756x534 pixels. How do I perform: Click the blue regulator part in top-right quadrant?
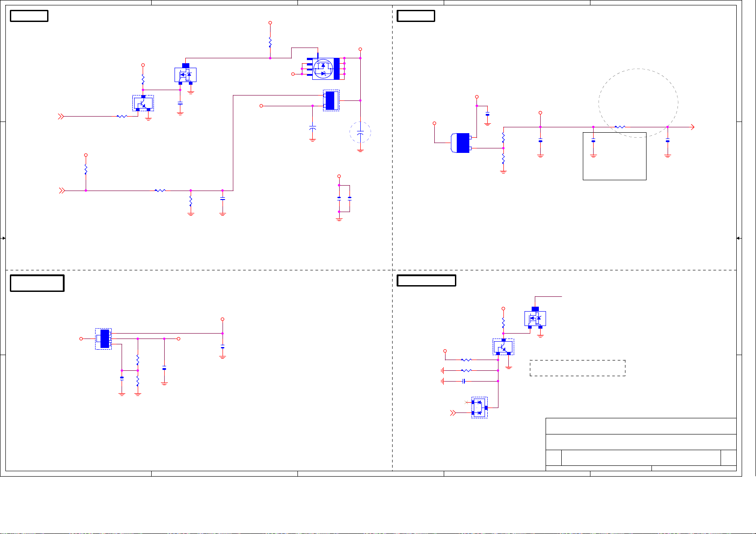point(461,143)
